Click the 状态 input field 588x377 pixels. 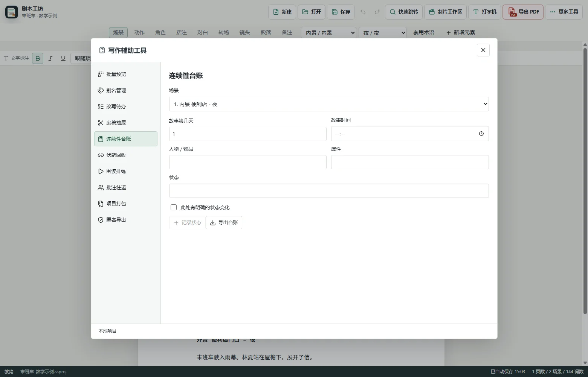click(329, 191)
